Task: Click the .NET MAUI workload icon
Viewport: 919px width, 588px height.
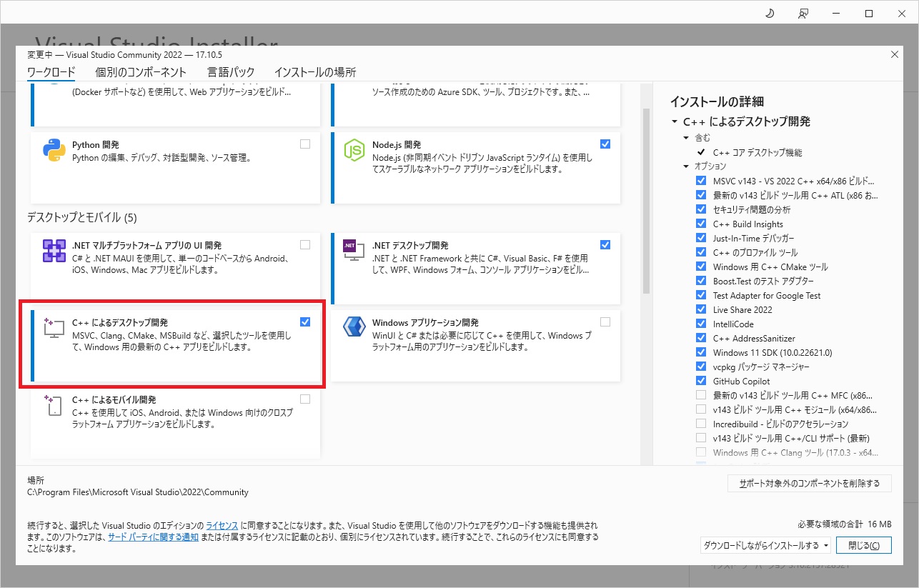Action: [54, 251]
